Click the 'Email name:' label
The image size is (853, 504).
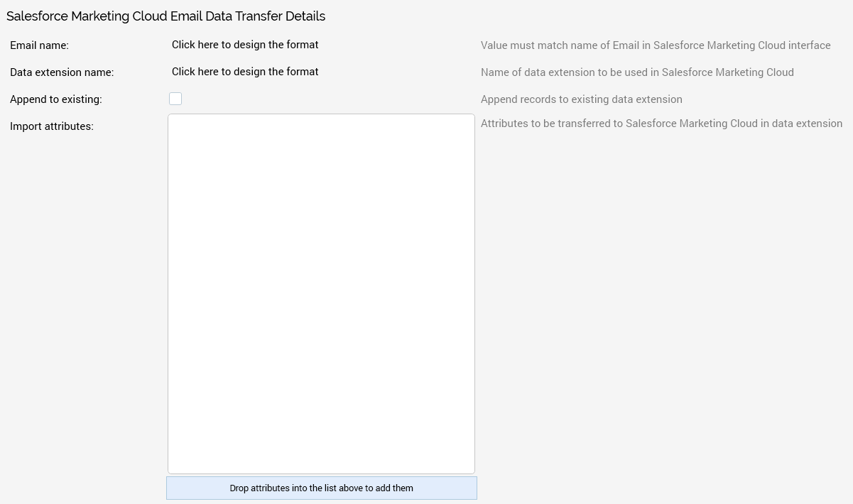coord(39,45)
